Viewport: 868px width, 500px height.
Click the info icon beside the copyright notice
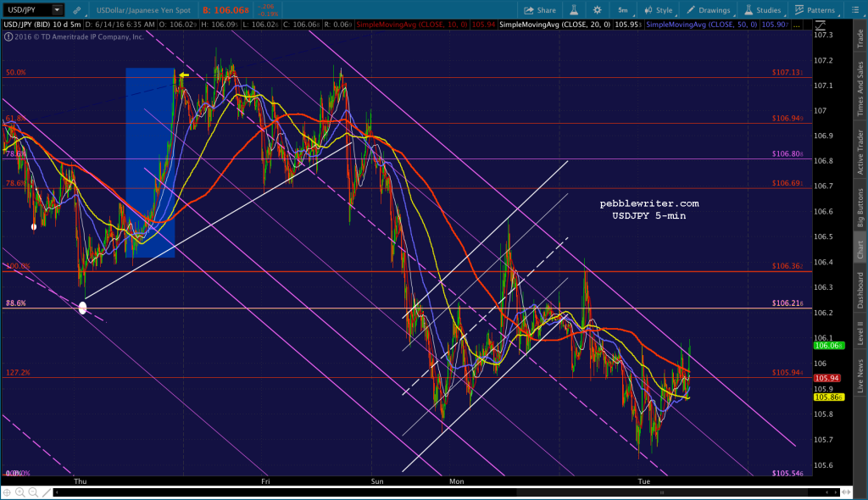pos(8,37)
